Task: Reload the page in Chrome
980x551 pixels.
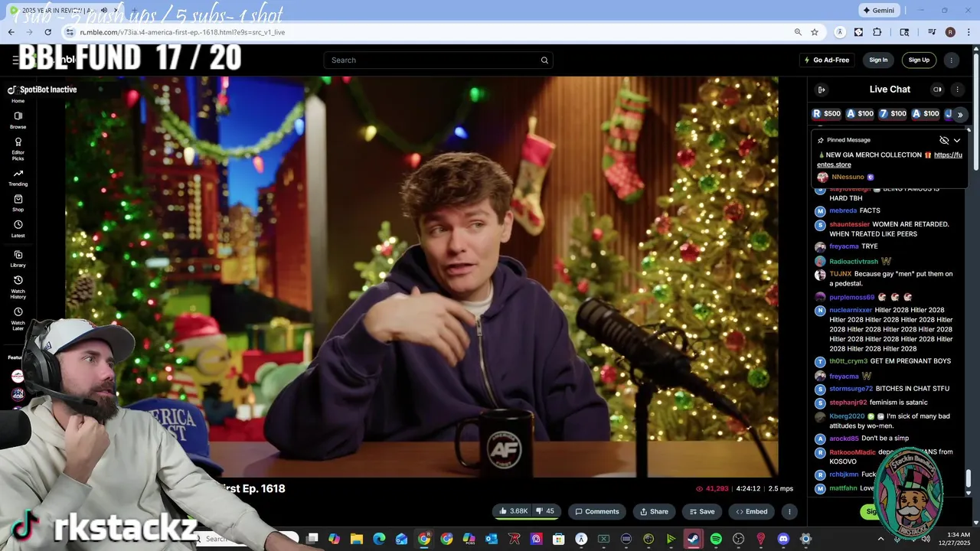Action: [x=47, y=32]
